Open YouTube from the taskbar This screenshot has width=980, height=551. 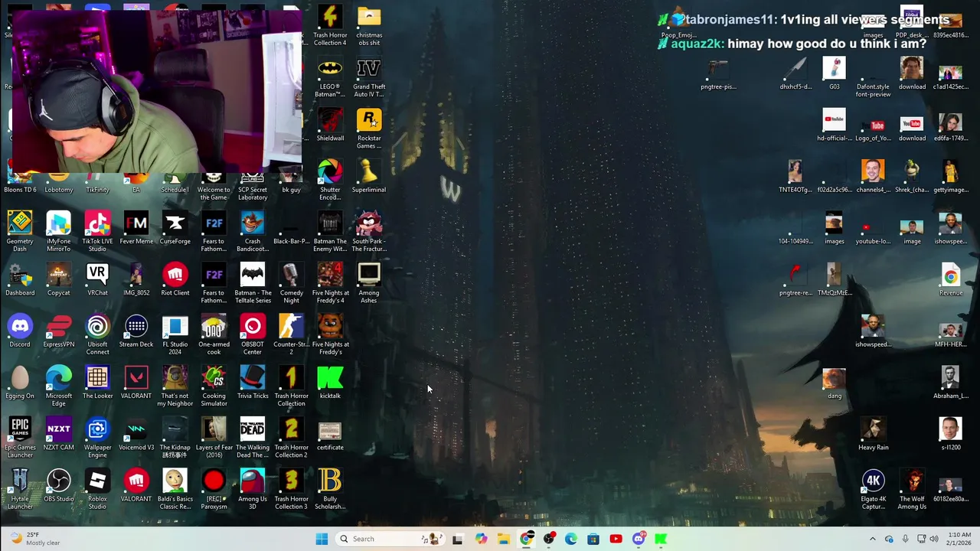pyautogui.click(x=616, y=539)
